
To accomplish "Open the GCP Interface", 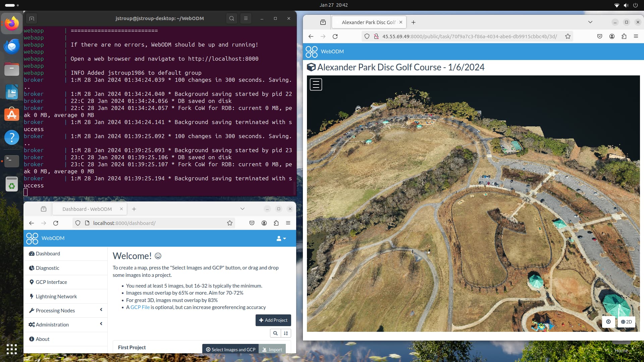I will 51,282.
